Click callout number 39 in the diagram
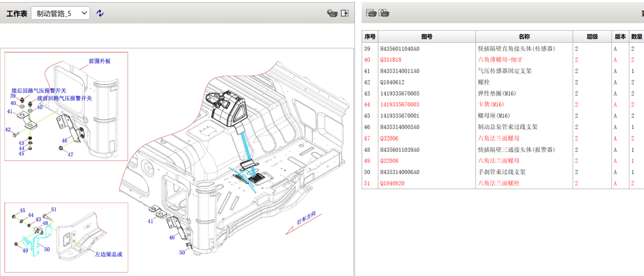644x276 pixels. pos(13,96)
